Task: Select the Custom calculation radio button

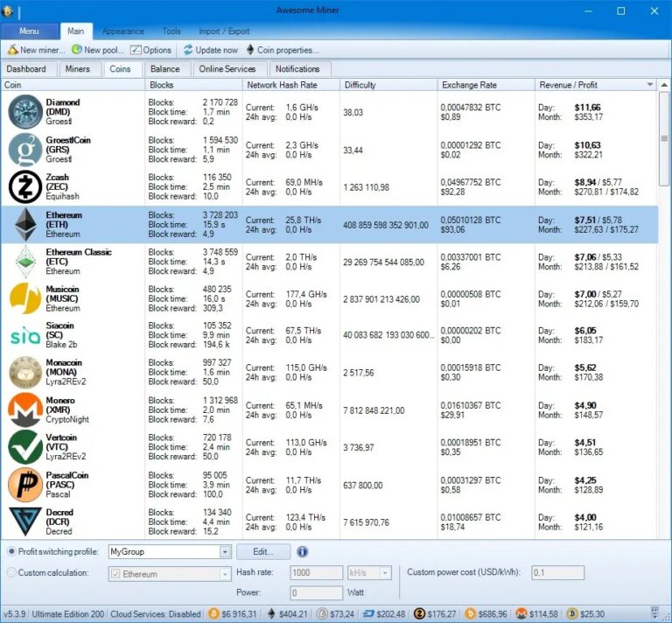Action: pyautogui.click(x=11, y=572)
